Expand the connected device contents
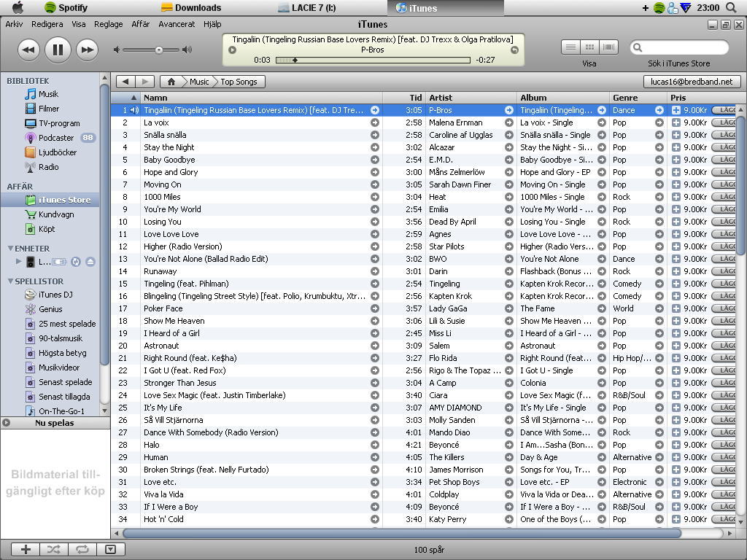The height and width of the screenshot is (560, 747). [x=18, y=261]
